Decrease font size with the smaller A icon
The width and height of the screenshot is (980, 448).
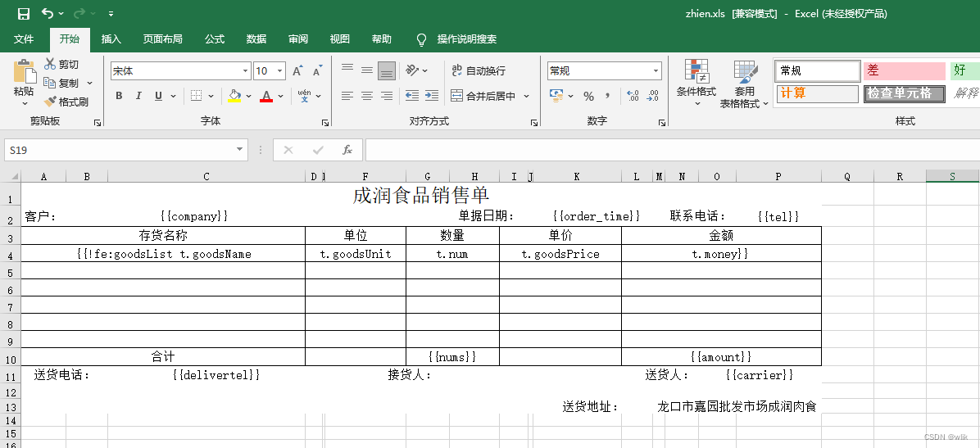(317, 70)
